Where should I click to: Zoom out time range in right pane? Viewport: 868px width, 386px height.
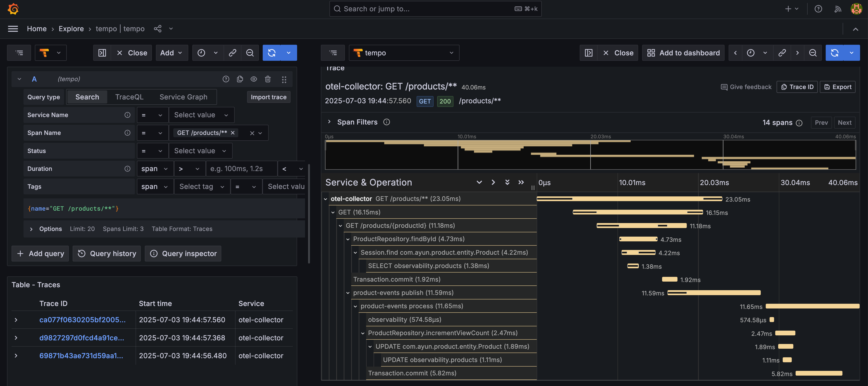(x=813, y=53)
